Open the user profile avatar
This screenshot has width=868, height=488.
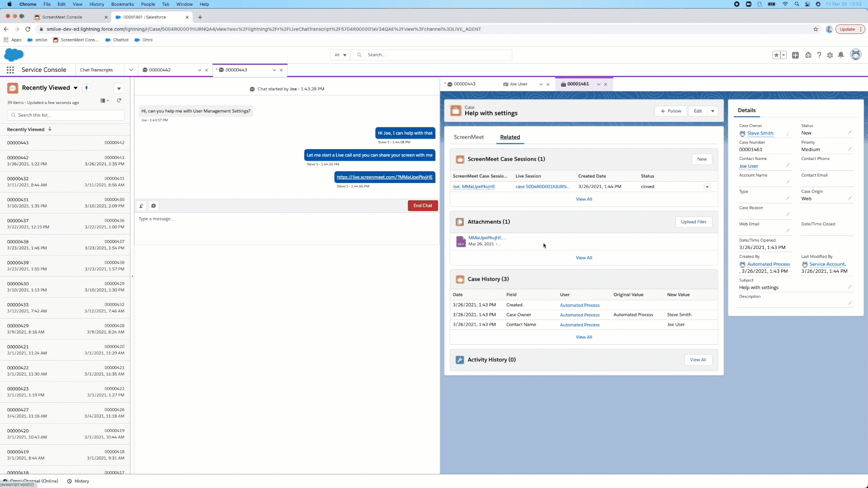click(855, 55)
